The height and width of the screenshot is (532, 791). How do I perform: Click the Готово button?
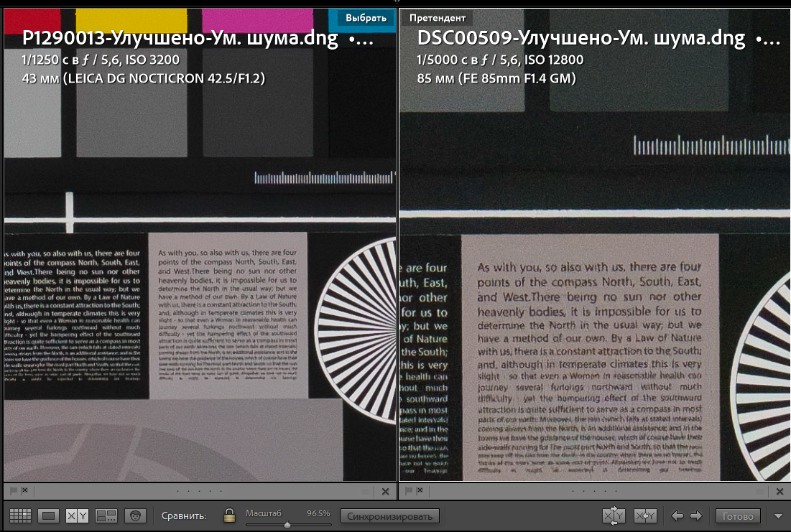coord(738,516)
